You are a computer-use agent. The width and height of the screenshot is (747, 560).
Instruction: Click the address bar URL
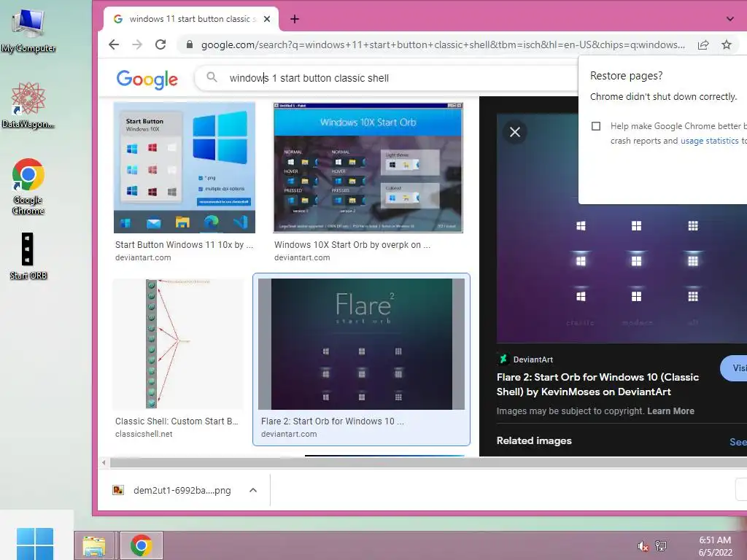[x=443, y=44]
